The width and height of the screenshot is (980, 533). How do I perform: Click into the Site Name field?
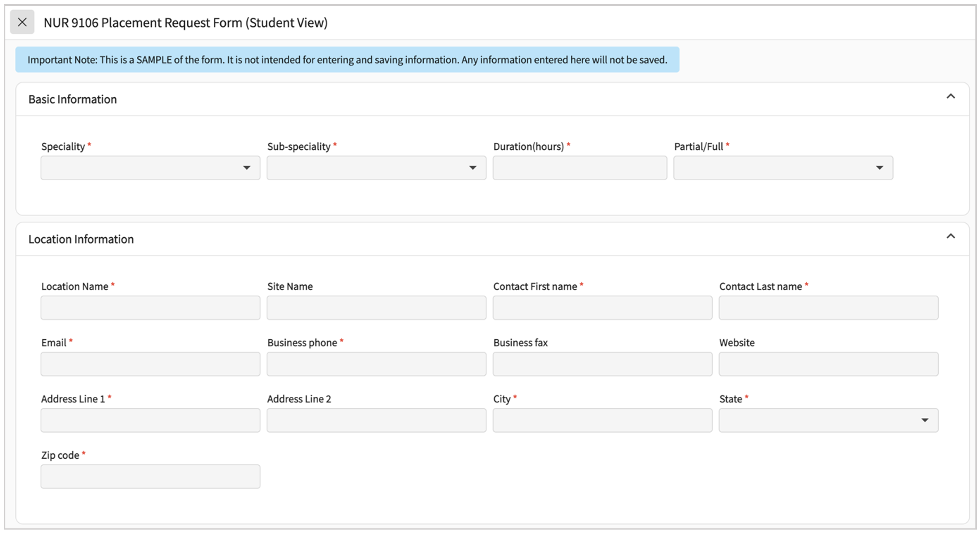pos(376,307)
